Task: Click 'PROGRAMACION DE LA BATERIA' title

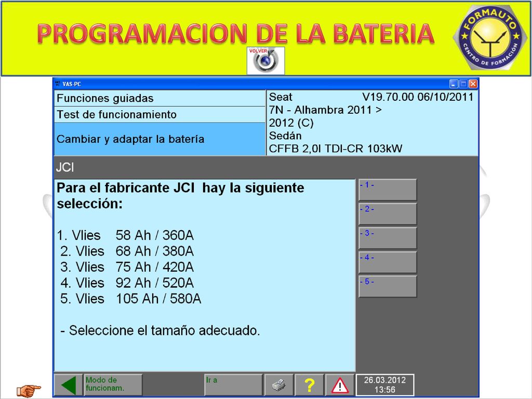Action: click(236, 33)
